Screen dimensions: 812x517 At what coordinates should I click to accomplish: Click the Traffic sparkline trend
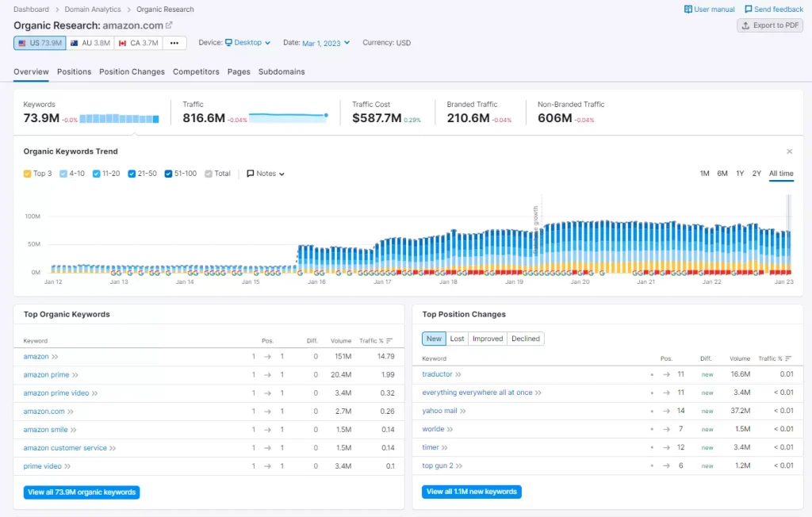tap(289, 117)
